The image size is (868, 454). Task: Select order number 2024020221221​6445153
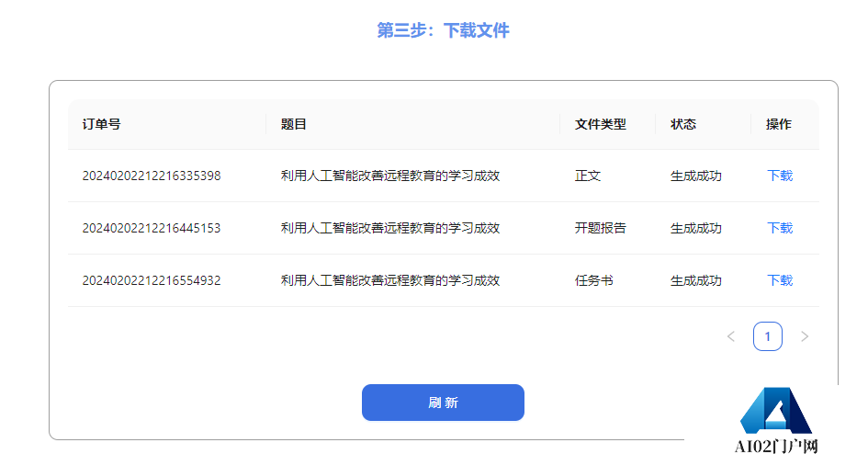point(152,228)
